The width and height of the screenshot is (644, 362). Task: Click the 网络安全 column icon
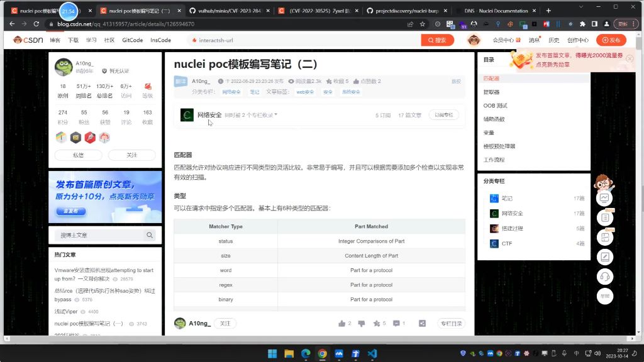pos(187,115)
